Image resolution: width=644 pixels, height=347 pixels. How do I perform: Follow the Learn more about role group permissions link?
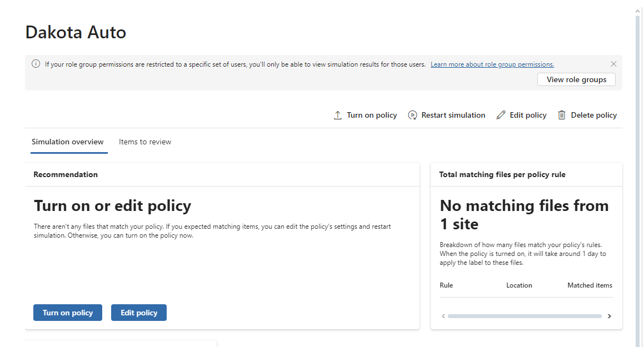click(x=492, y=64)
